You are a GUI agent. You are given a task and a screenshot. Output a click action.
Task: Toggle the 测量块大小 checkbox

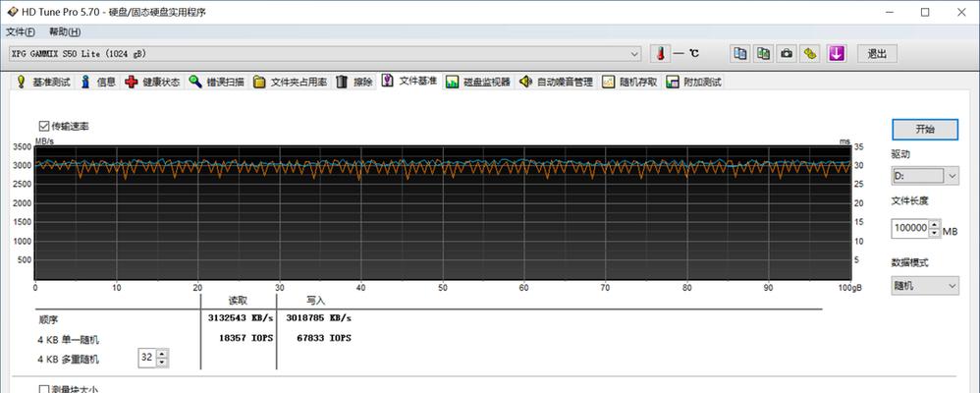point(44,389)
